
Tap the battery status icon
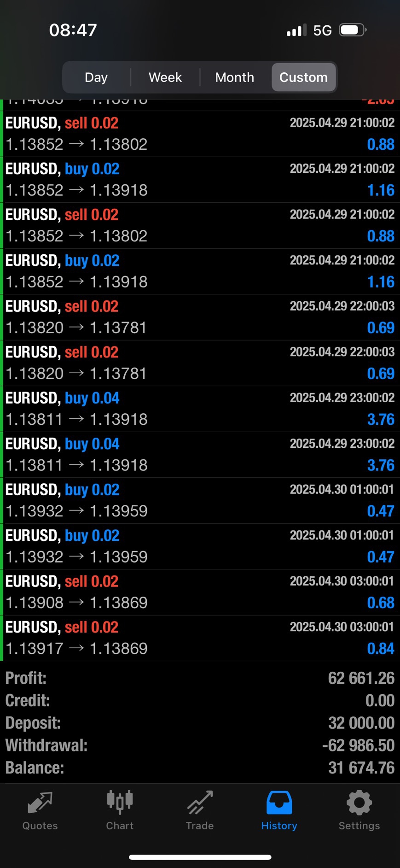click(352, 30)
